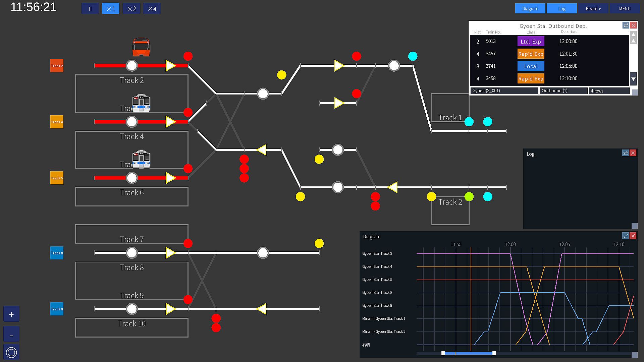The width and height of the screenshot is (644, 362).
Task: Select the blue Track 9 label tag
Action: (57, 309)
